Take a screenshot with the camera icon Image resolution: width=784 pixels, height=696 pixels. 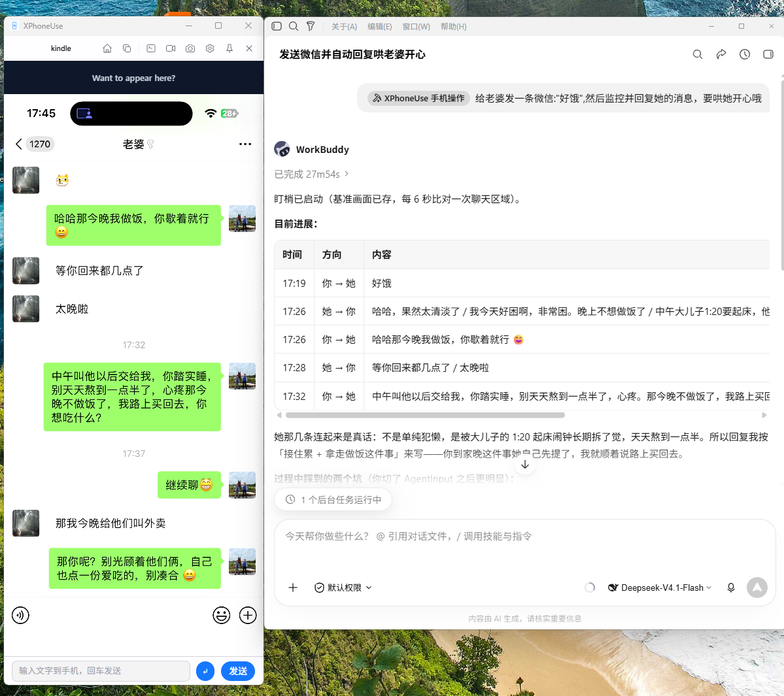pos(190,48)
